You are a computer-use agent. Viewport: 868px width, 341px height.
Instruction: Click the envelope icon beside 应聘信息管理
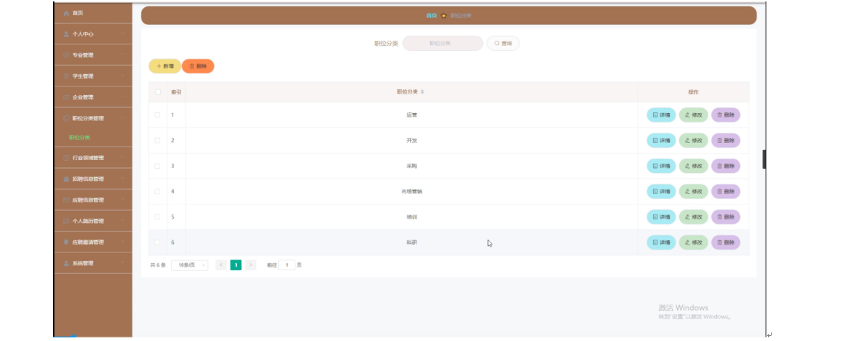pyautogui.click(x=66, y=200)
